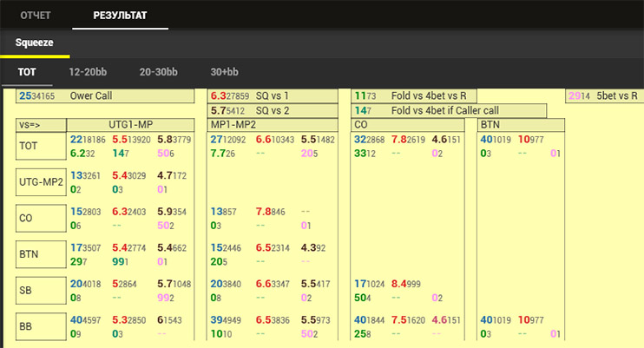644x348 pixels.
Task: Click CO row value 13 with 857 samples
Action: (x=223, y=212)
